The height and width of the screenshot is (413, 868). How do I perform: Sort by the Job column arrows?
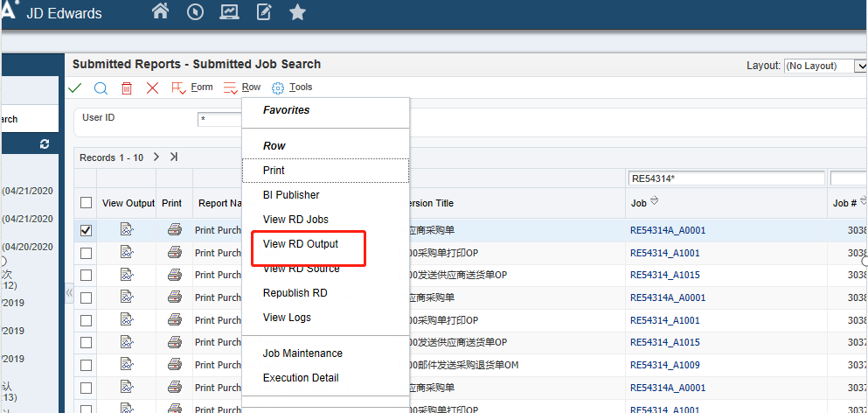point(654,201)
